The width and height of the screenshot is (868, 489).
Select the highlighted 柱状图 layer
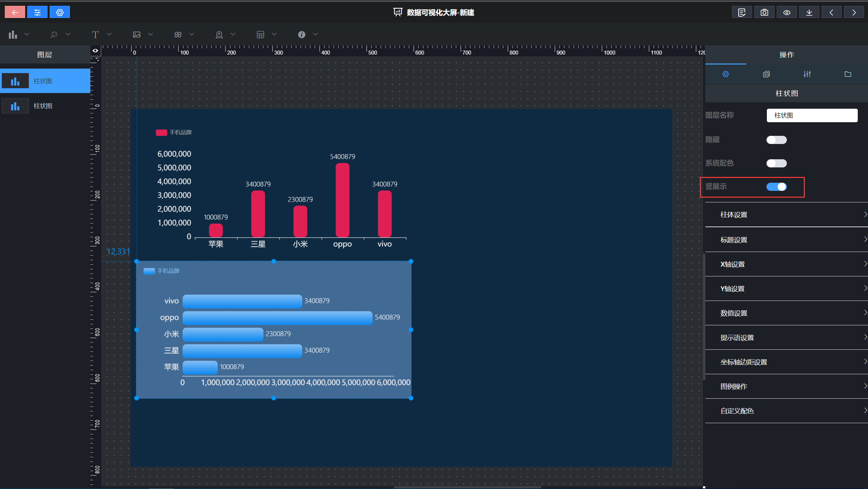(x=45, y=81)
